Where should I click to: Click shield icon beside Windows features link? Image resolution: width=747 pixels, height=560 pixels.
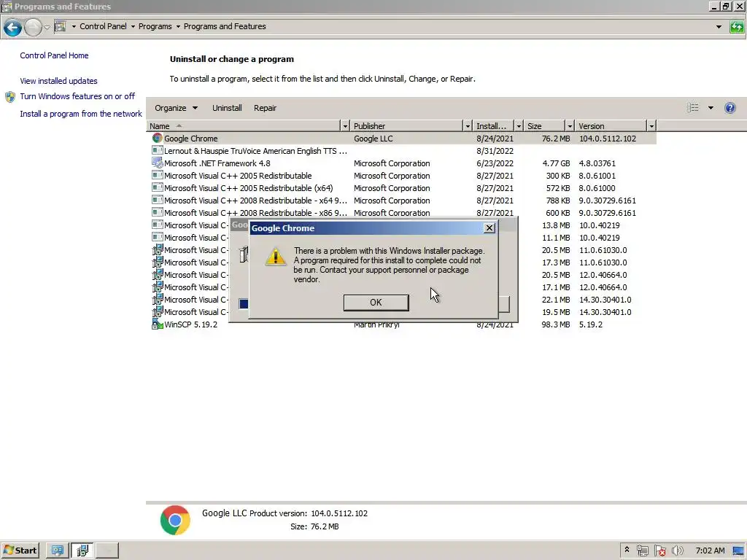(10, 97)
